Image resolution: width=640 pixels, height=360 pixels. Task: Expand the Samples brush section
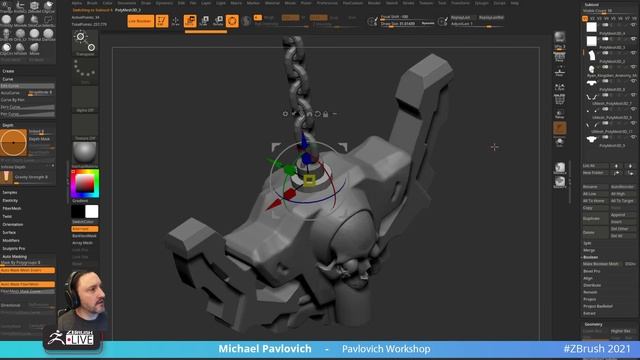pyautogui.click(x=10, y=192)
